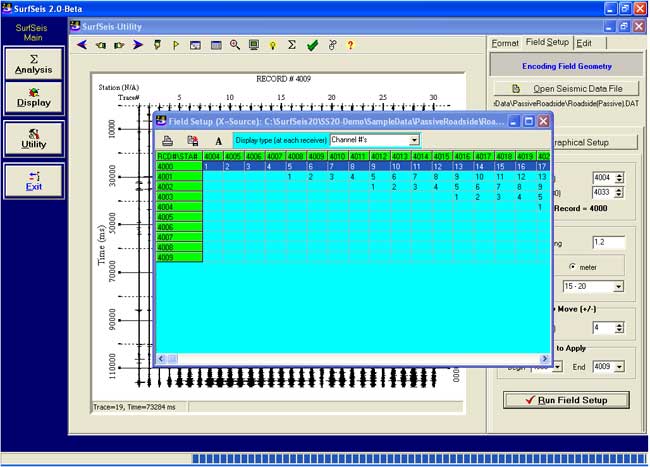The width and height of the screenshot is (650, 467).
Task: Activate the magnifier zoom tool
Action: coord(235,45)
